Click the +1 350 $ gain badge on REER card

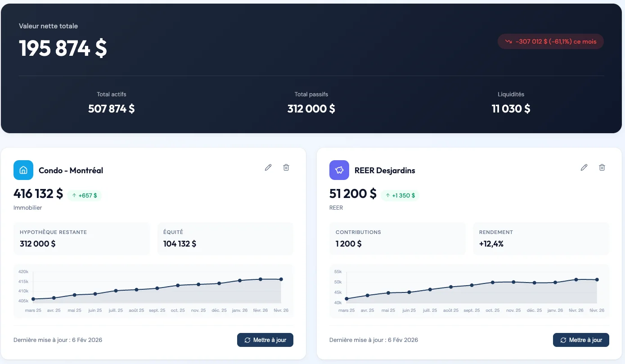400,195
